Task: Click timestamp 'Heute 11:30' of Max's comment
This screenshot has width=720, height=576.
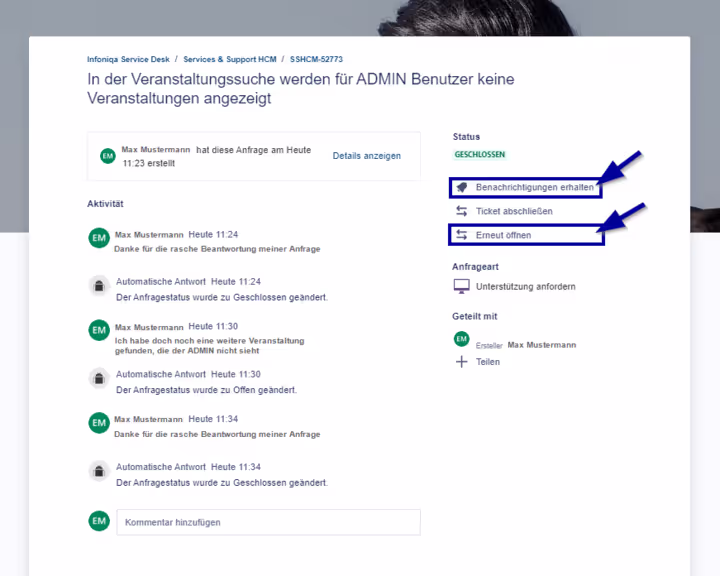Action: pos(213,327)
